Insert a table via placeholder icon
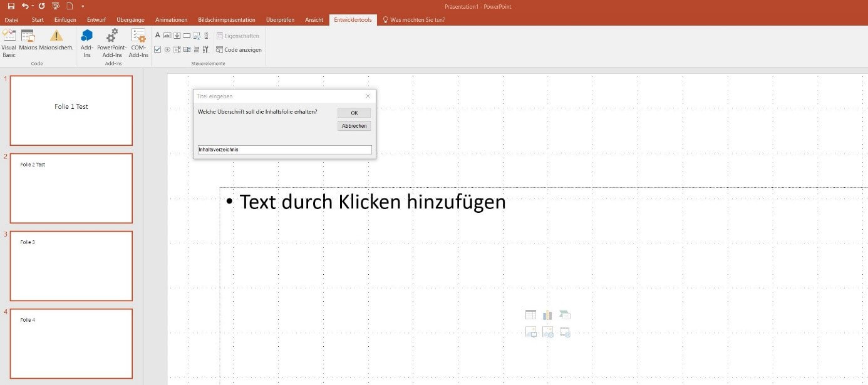Screen dimensions: 868x385 point(530,315)
